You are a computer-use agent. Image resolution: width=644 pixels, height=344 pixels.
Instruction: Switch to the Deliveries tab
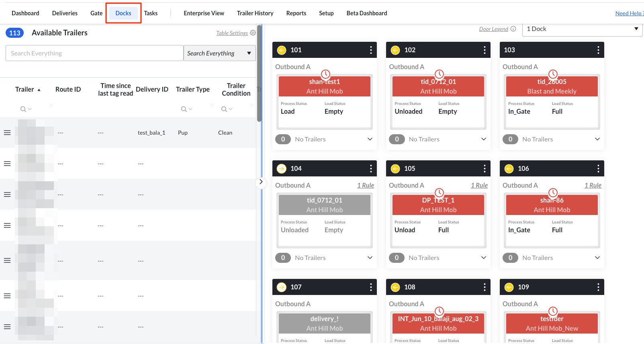tap(65, 13)
